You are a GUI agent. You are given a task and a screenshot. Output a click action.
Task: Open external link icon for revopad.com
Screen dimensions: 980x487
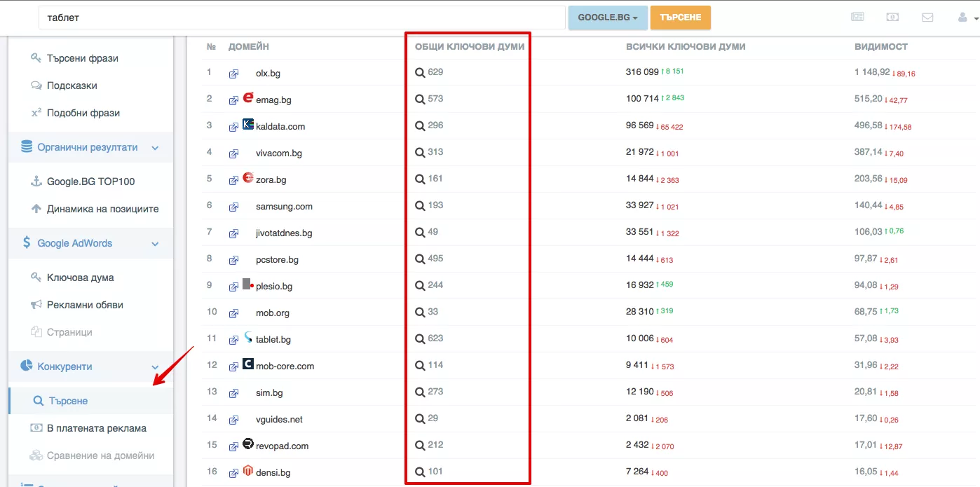point(233,446)
